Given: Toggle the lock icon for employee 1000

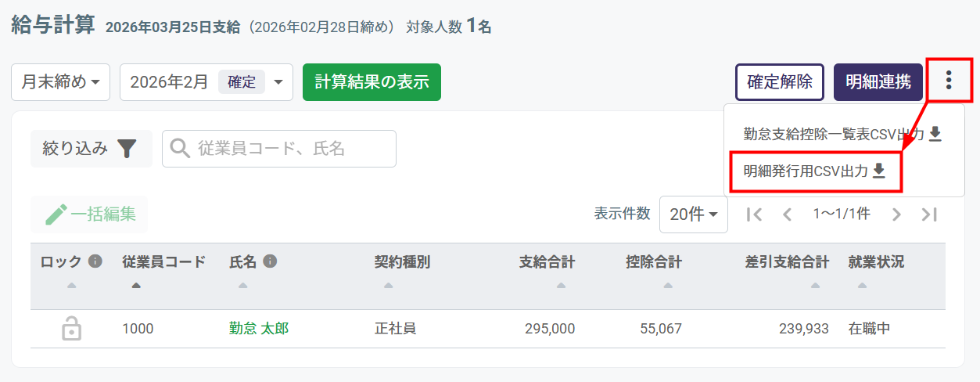Looking at the screenshot, I should click(x=71, y=329).
